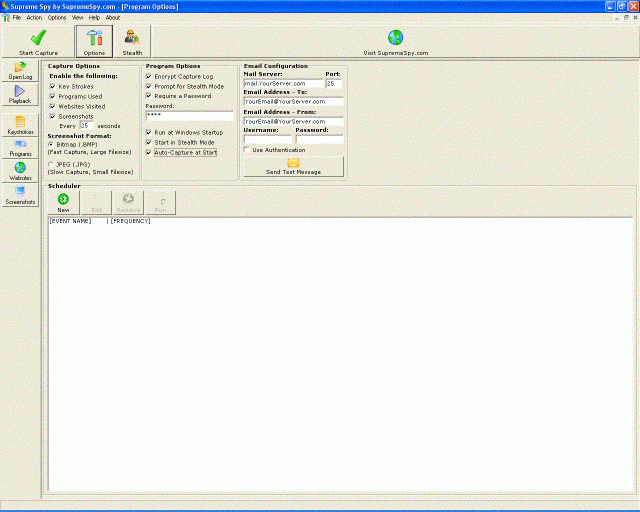Send Test Message envelope button
Image resolution: width=640 pixels, height=512 pixels.
293,167
